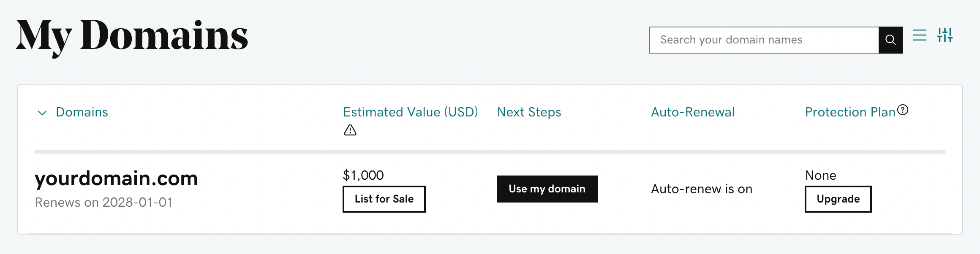Click the My Domains page heading

(132, 36)
